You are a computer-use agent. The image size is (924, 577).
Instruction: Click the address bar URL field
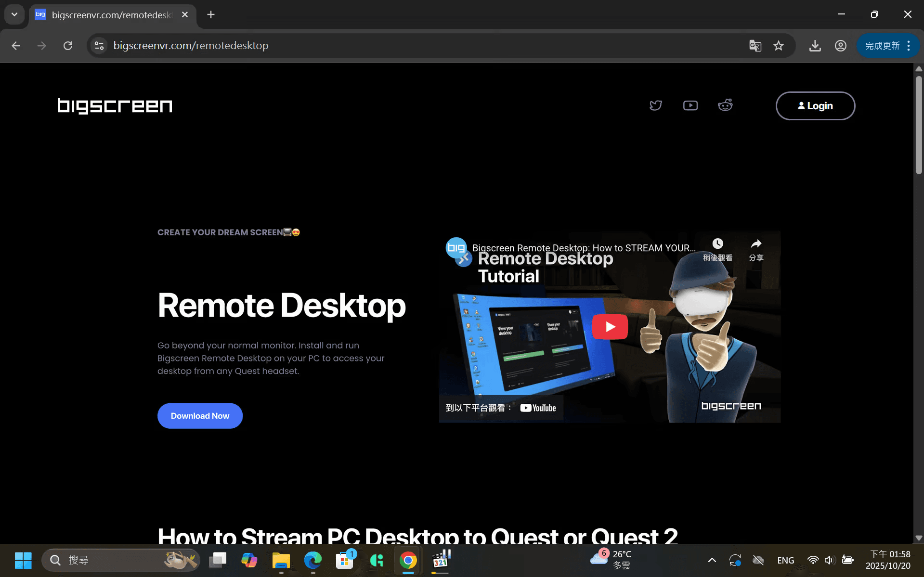pos(424,46)
